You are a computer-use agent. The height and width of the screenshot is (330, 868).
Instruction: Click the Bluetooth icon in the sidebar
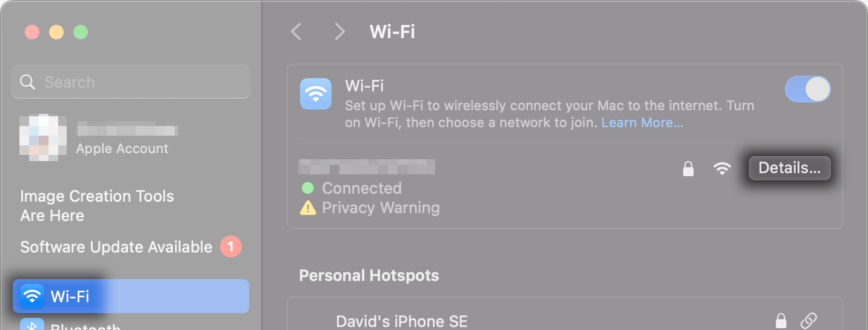click(x=32, y=325)
